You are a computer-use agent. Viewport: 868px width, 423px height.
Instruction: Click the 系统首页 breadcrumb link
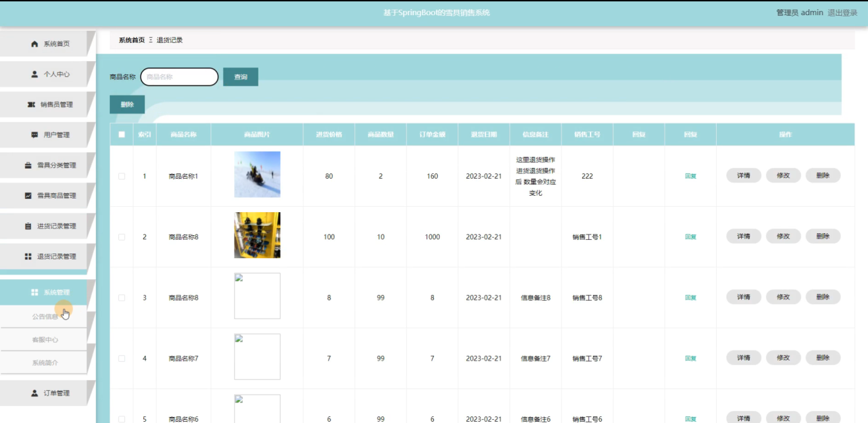click(x=132, y=40)
